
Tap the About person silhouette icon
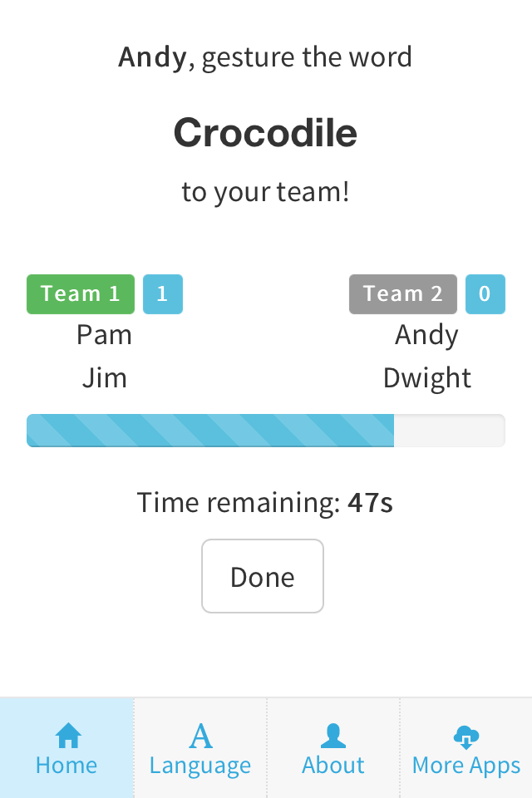[333, 736]
